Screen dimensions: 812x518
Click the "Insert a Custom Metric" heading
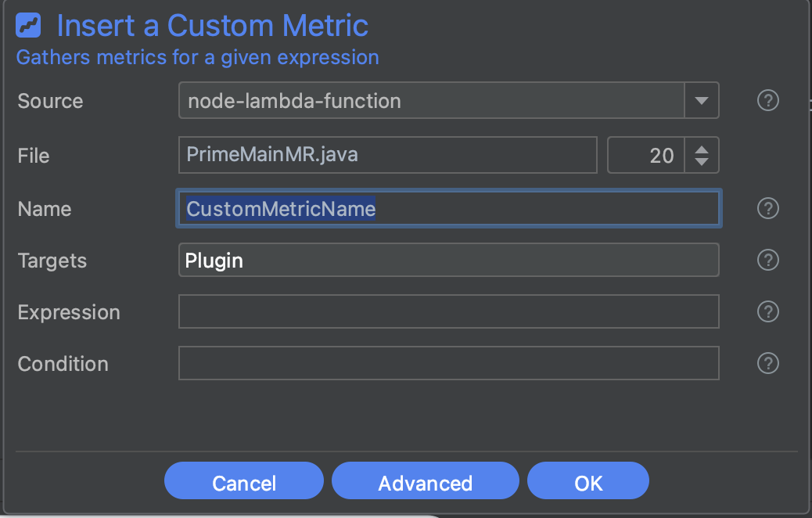tap(212, 27)
